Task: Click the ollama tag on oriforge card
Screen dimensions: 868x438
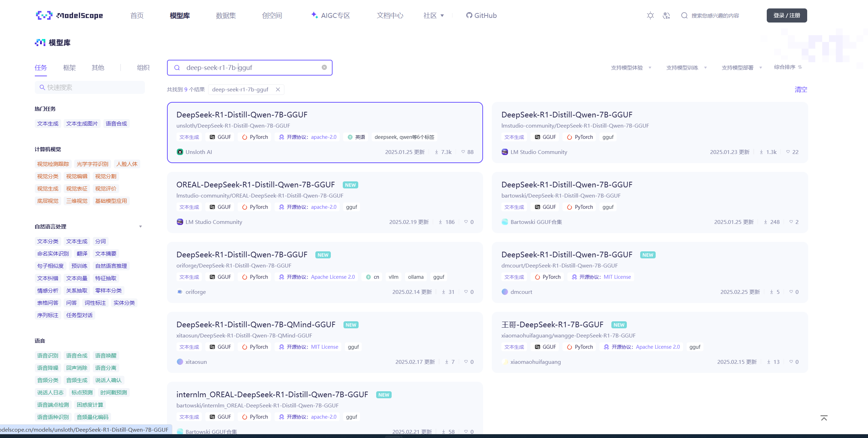Action: click(x=416, y=277)
